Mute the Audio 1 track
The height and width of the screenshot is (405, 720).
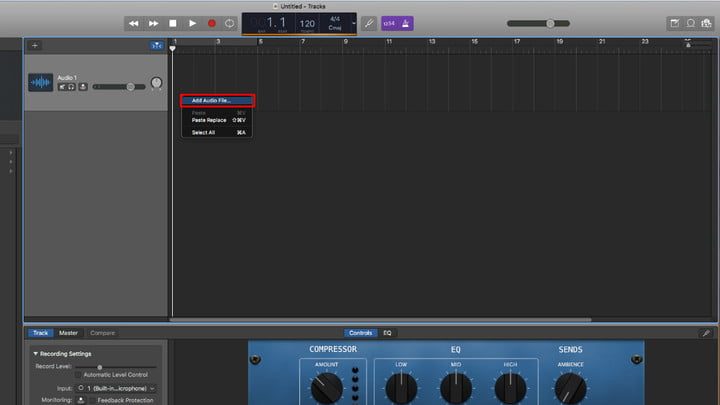(x=61, y=87)
